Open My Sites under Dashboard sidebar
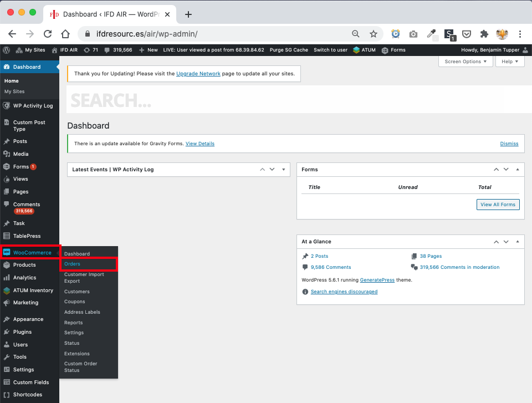This screenshot has height=403, width=532. (14, 91)
